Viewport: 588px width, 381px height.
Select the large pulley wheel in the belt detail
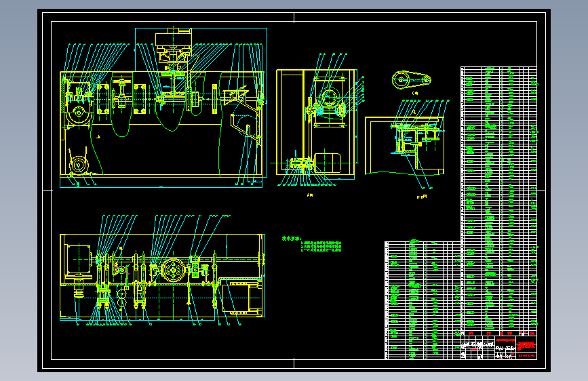[401, 79]
